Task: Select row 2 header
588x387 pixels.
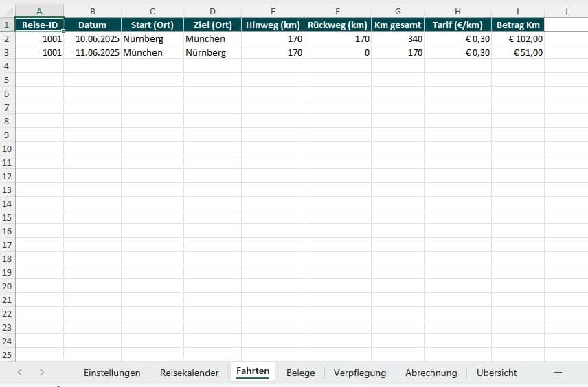Action: (x=8, y=39)
